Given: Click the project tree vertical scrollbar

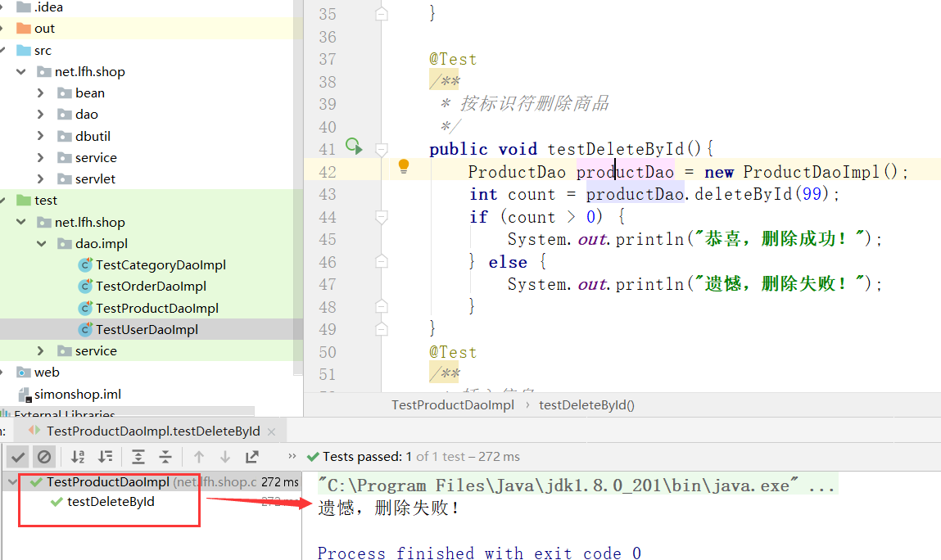Looking at the screenshot, I should click(x=297, y=186).
